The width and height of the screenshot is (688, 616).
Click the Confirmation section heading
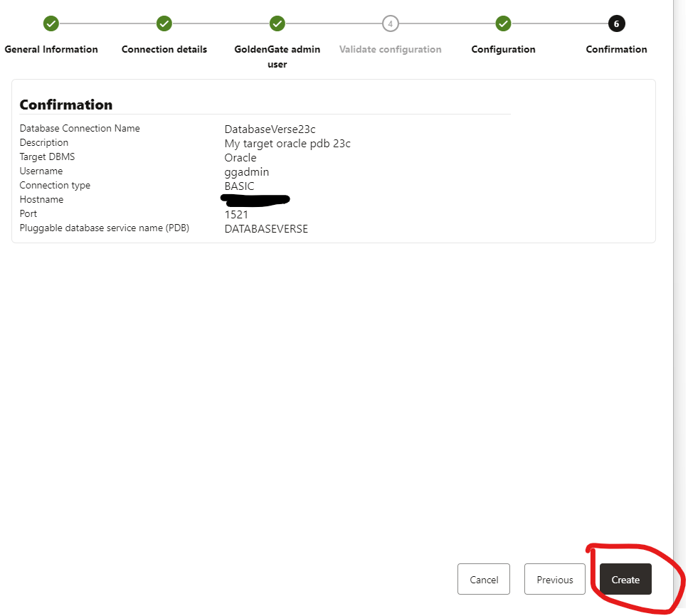click(x=66, y=105)
